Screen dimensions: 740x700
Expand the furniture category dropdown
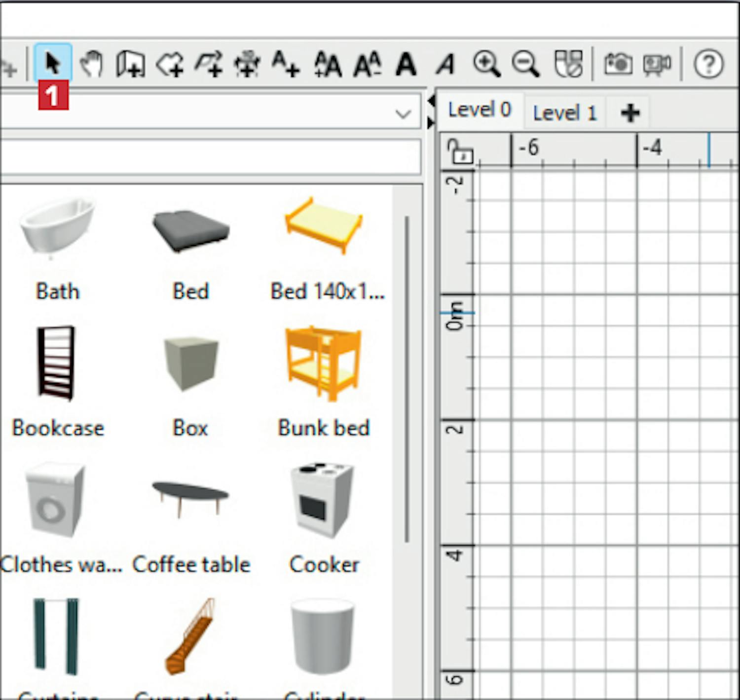coord(403,114)
